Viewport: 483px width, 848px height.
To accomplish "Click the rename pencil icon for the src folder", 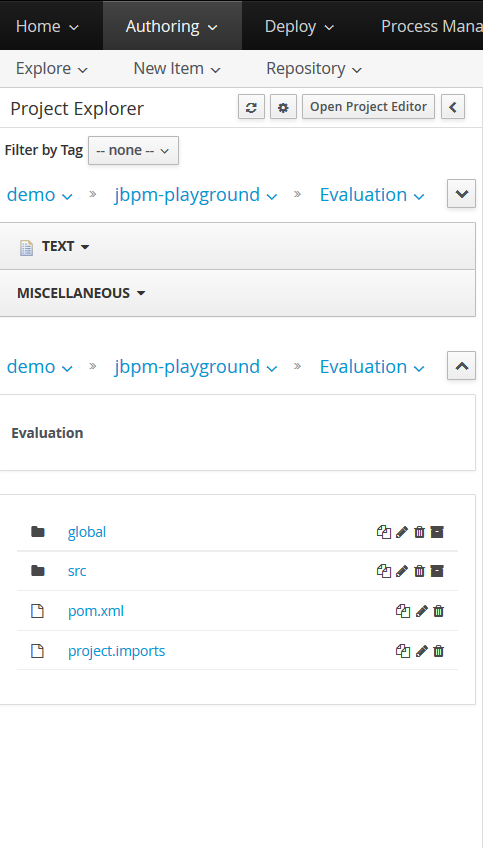I will (401, 571).
